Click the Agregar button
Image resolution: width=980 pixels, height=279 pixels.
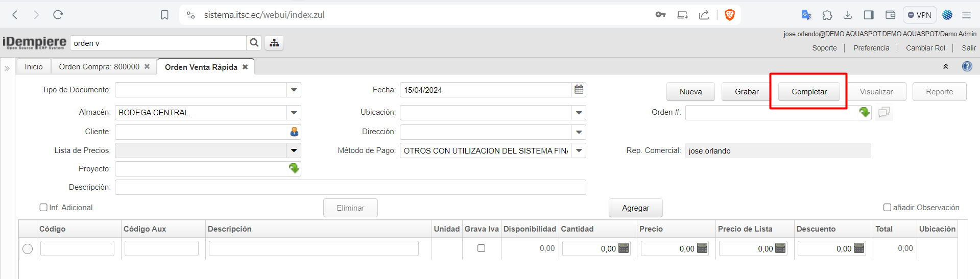[635, 208]
